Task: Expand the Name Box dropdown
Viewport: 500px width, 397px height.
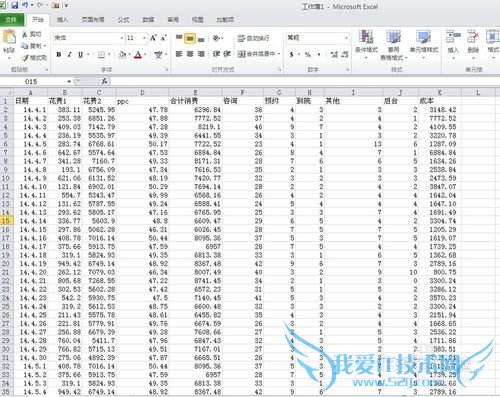Action: tap(69, 81)
